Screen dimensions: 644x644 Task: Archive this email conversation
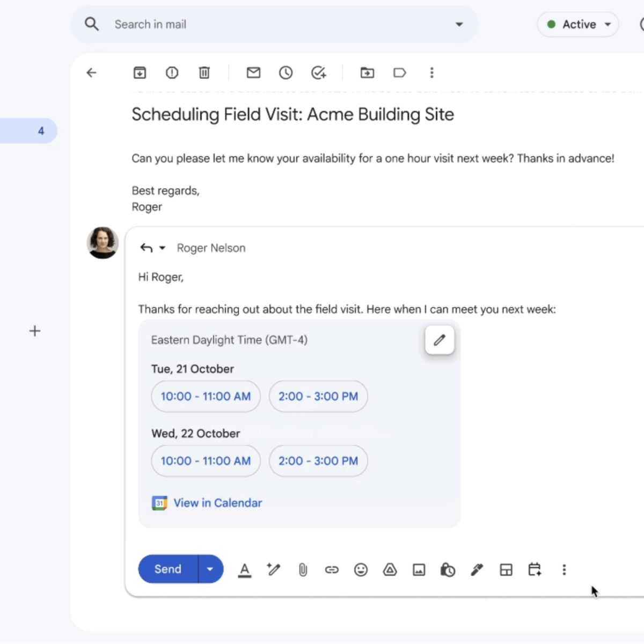pyautogui.click(x=140, y=72)
